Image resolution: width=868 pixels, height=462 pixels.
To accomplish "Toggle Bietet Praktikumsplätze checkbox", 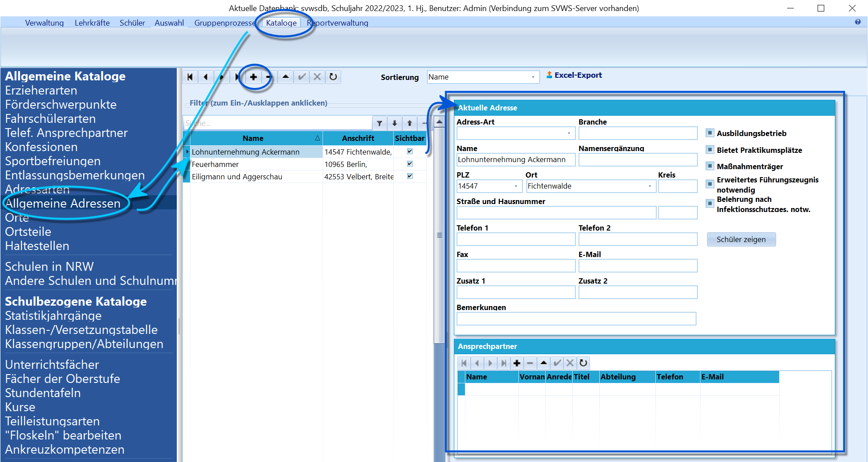I will pos(710,149).
